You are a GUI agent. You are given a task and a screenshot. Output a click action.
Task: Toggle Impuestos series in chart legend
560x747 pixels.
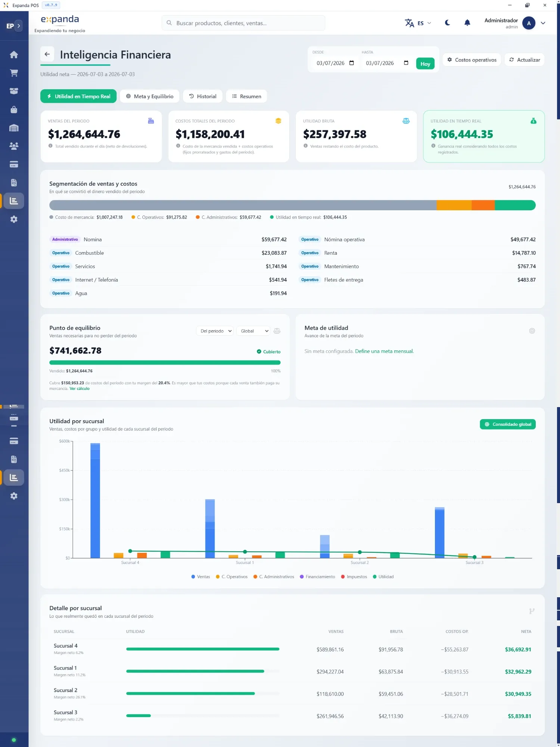(354, 577)
